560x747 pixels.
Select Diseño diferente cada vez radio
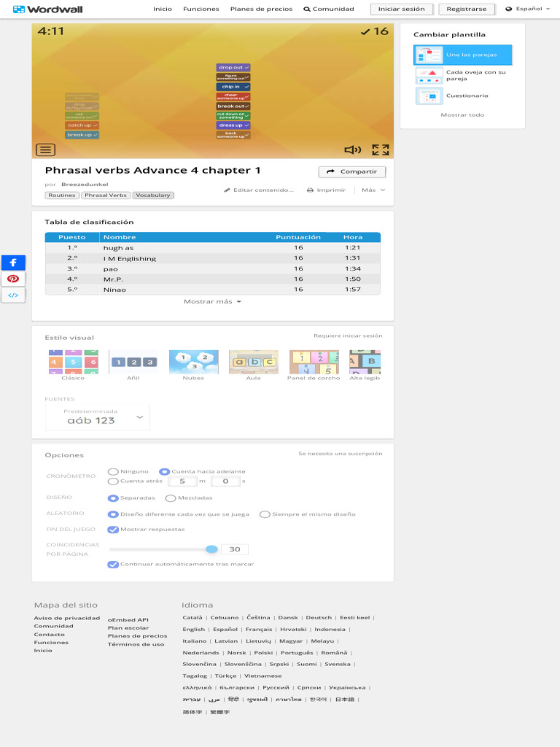point(113,514)
